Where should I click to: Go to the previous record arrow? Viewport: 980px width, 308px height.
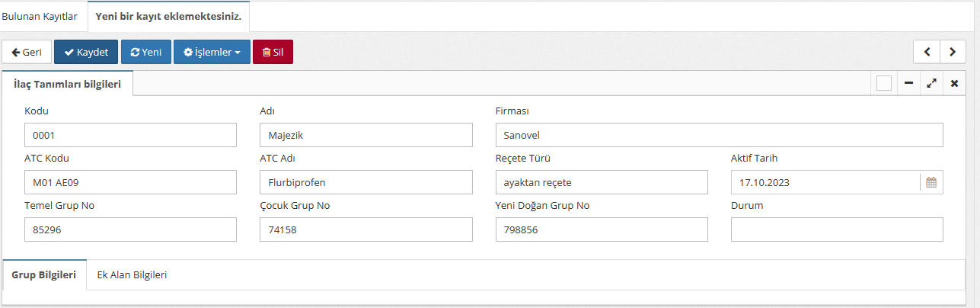927,52
